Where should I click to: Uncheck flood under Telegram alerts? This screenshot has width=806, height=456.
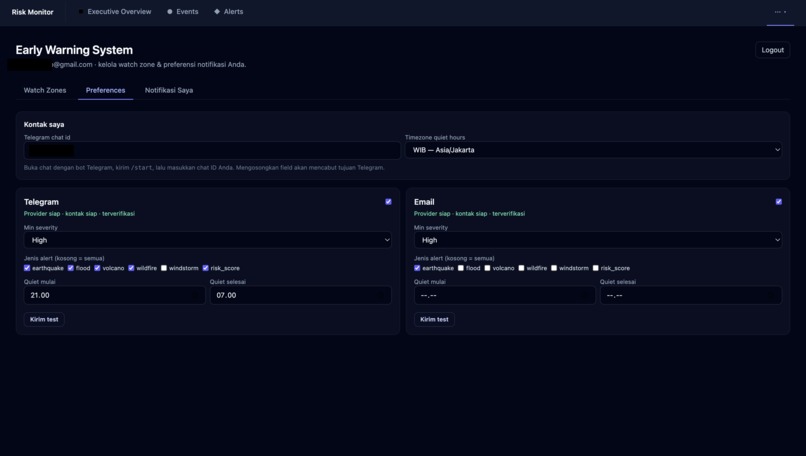pyautogui.click(x=70, y=268)
